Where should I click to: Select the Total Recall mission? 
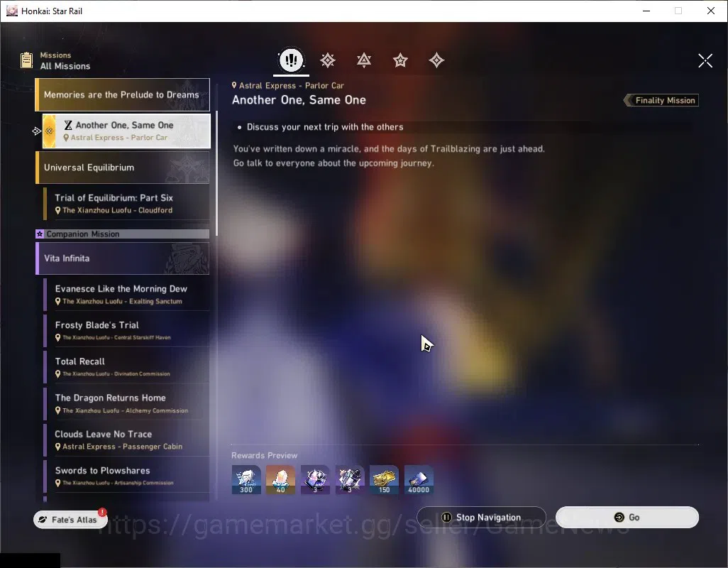click(x=126, y=367)
